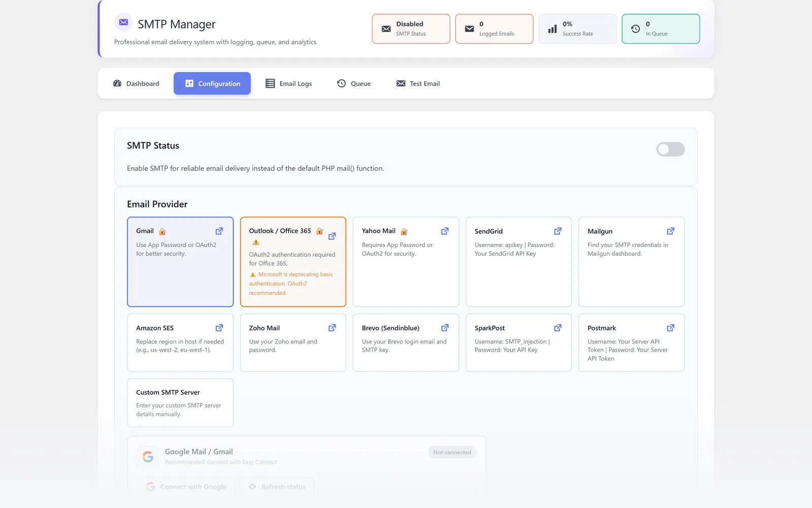The image size is (812, 508).
Task: Click the Logged Emails stat card
Action: click(494, 29)
